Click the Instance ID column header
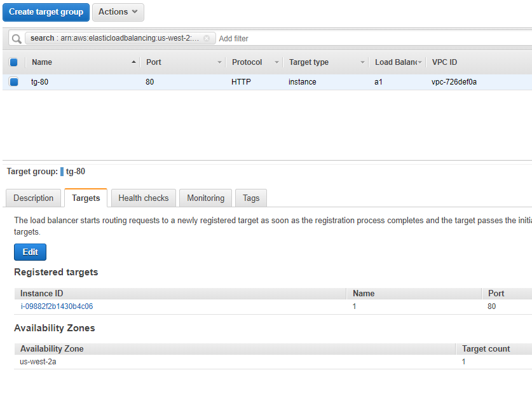The image size is (532, 412). 42,294
